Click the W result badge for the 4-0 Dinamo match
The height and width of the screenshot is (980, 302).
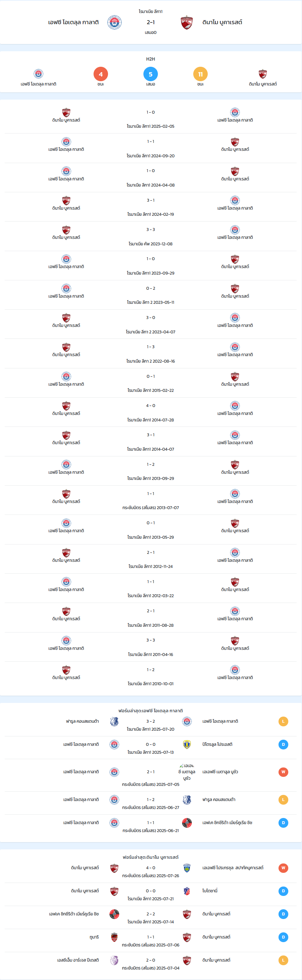[283, 868]
